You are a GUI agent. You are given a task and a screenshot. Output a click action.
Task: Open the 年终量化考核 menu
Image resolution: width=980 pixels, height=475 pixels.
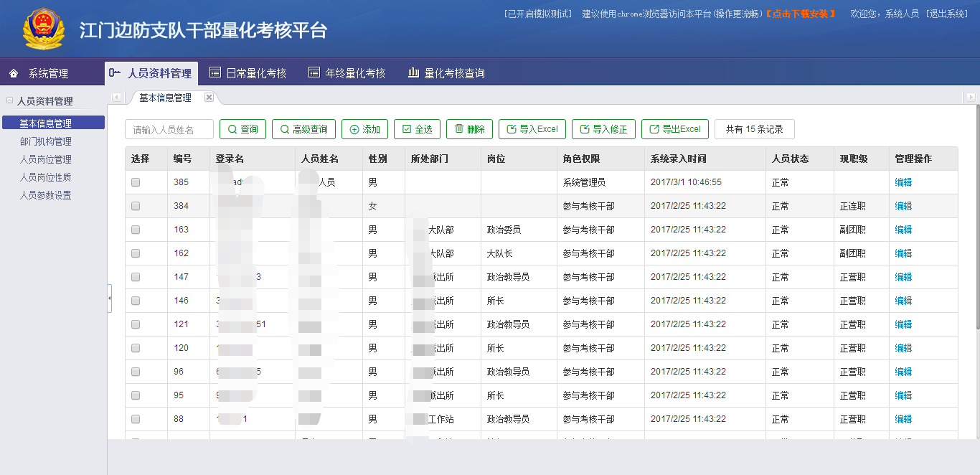347,73
